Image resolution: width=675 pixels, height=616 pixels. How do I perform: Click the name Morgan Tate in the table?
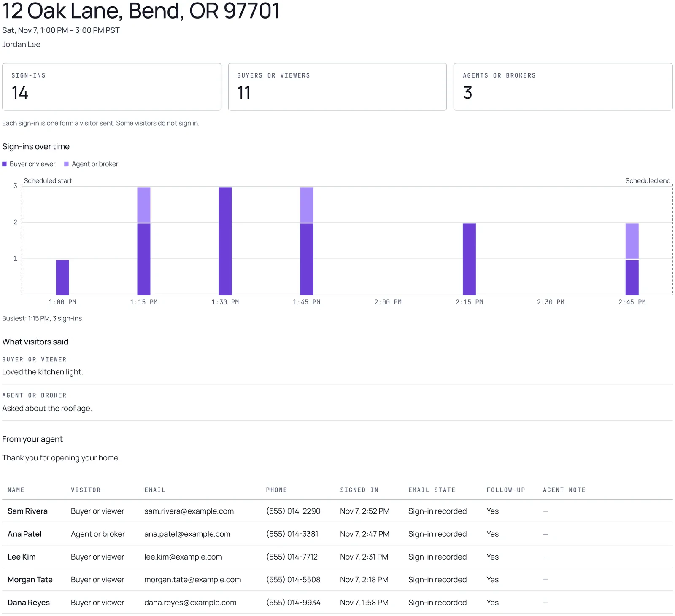click(30, 580)
